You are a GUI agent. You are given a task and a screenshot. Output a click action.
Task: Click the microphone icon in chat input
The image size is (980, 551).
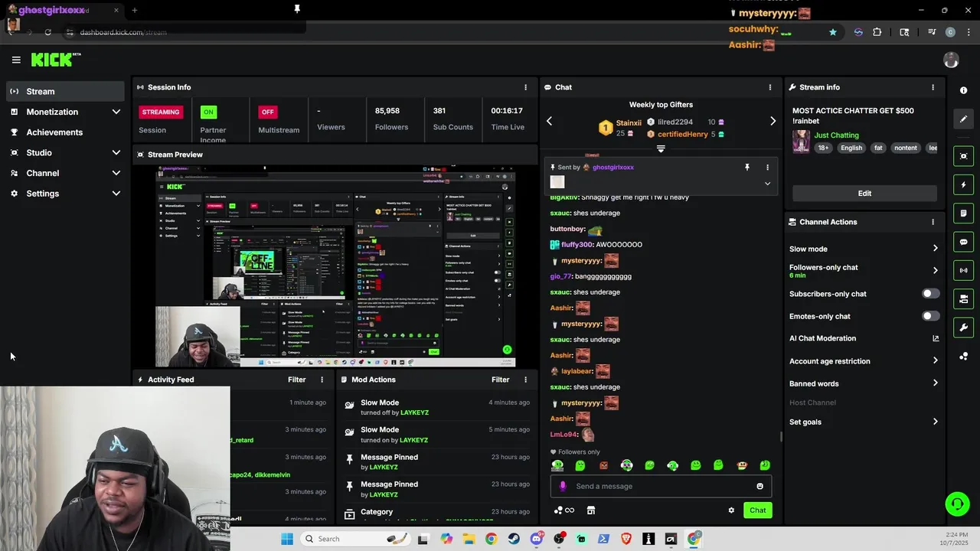[563, 486]
